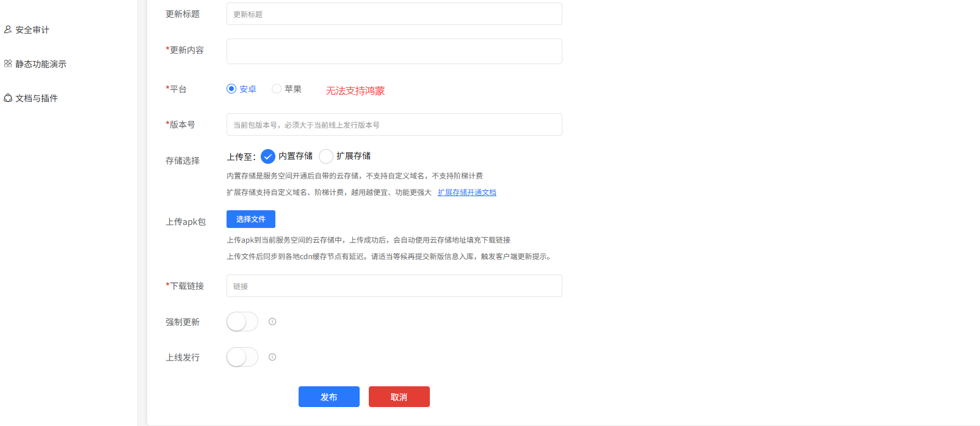
Task: Turn on the 上线发行 switch
Action: (242, 357)
